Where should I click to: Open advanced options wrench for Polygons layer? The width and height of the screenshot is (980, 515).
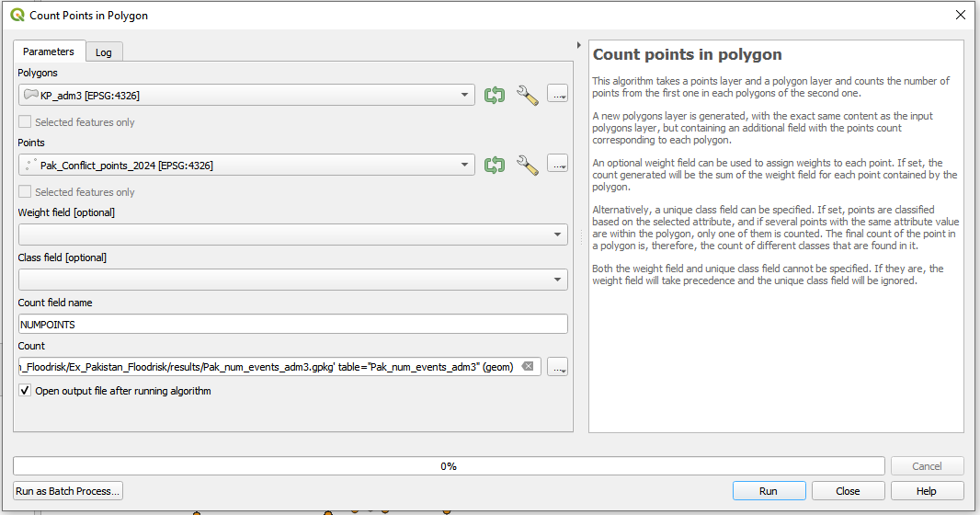pyautogui.click(x=527, y=95)
